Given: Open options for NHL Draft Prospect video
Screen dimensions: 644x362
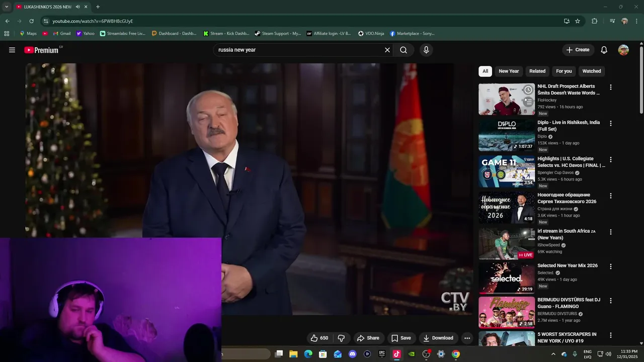Looking at the screenshot, I should (x=611, y=87).
